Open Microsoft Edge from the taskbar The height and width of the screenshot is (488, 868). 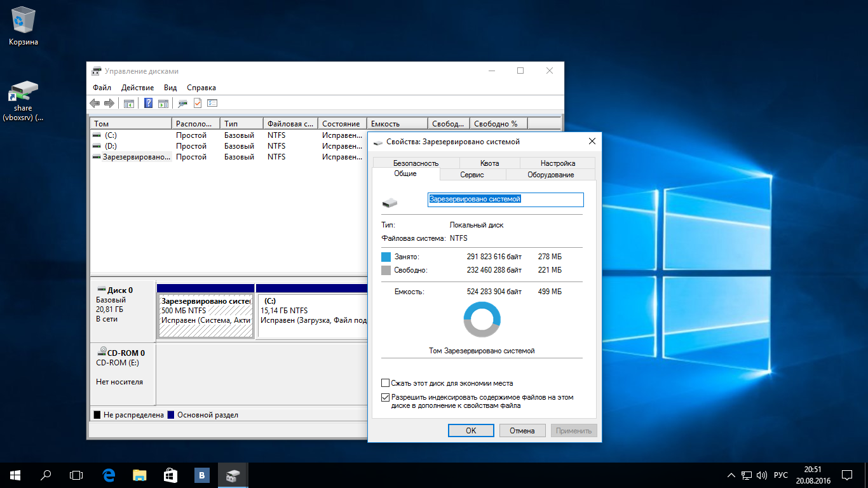(109, 475)
